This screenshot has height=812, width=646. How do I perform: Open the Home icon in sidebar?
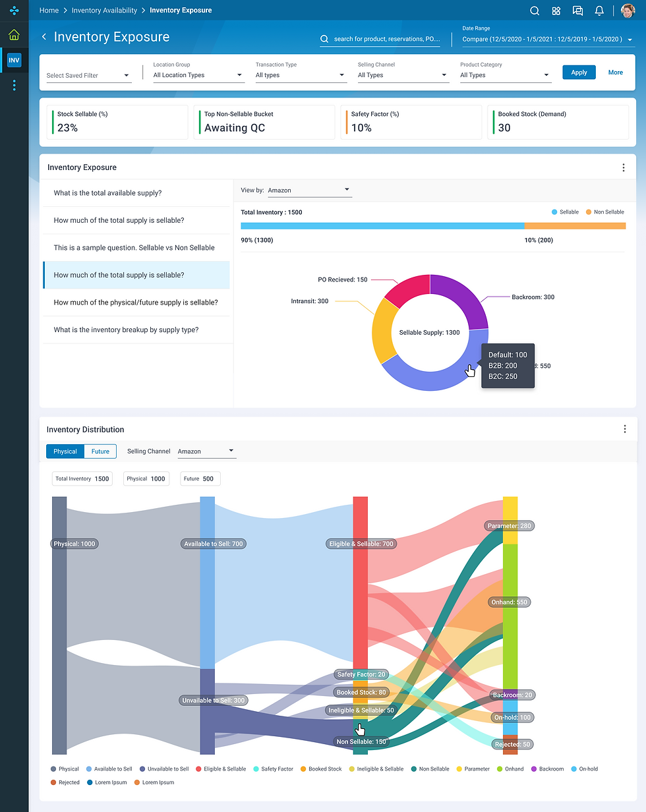click(14, 35)
